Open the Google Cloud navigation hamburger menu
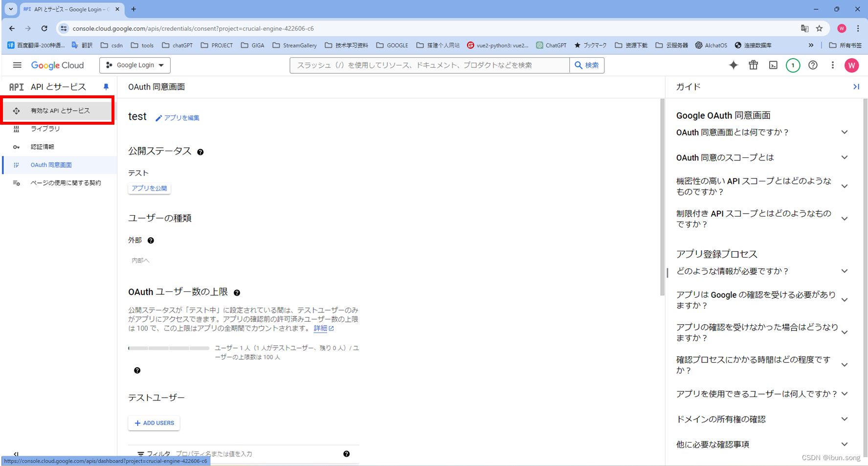Screen dimensions: 868x466 [x=17, y=65]
